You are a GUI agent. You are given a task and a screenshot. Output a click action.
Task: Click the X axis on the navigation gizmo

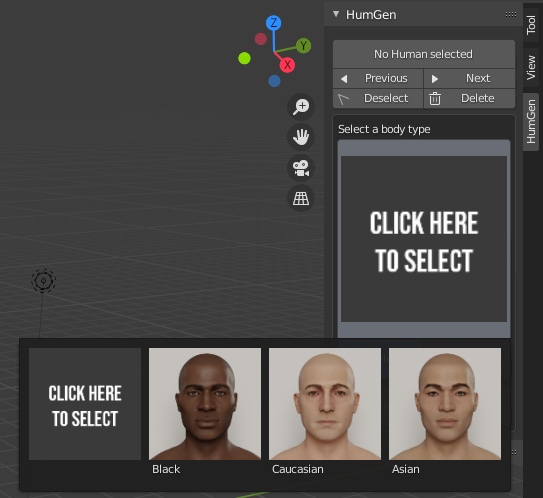coord(287,65)
